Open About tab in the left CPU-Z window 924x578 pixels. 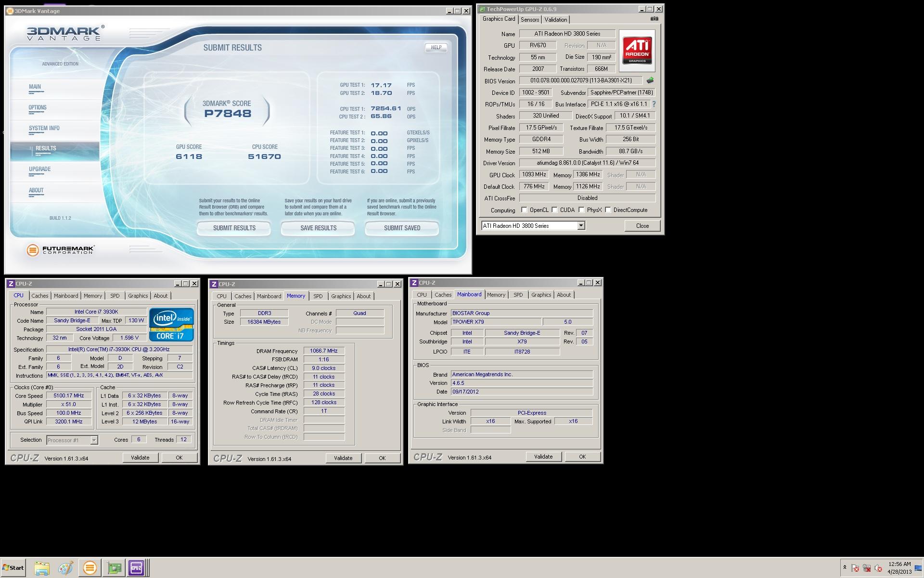point(161,296)
